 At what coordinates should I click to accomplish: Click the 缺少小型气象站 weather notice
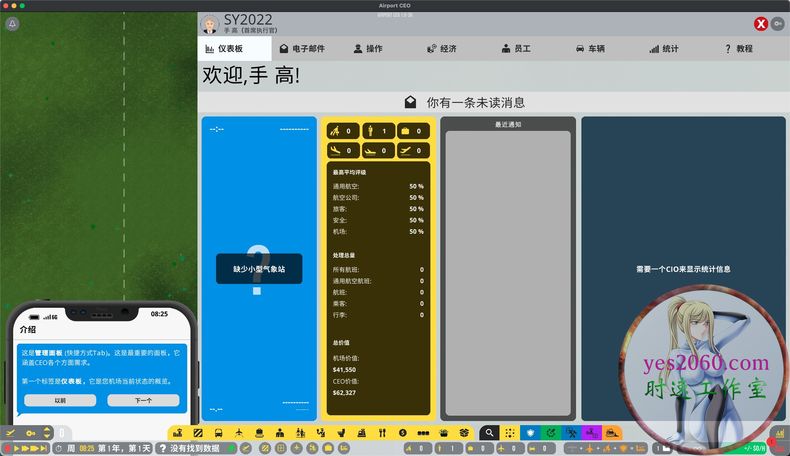click(x=259, y=268)
